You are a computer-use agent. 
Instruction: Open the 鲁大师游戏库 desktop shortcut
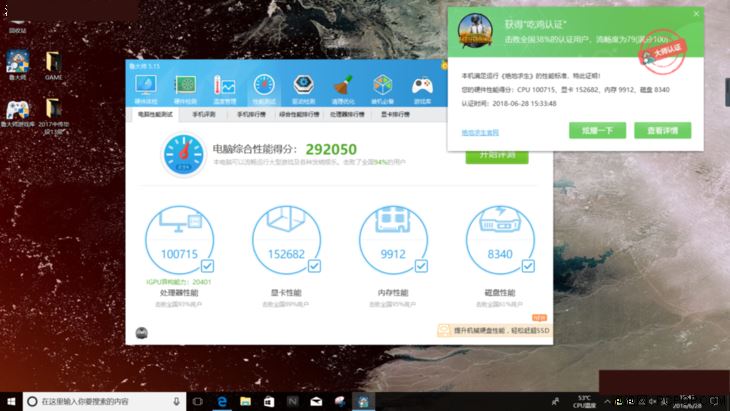[18, 113]
